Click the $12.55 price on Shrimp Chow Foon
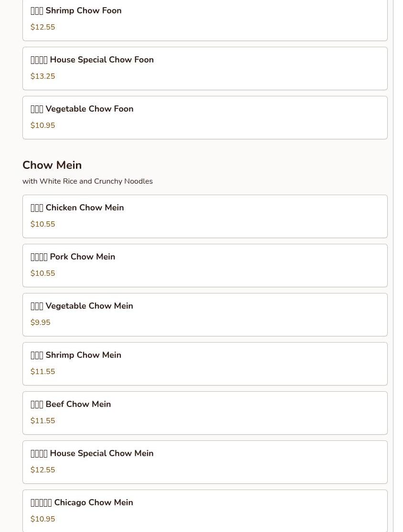This screenshot has width=403, height=532. pyautogui.click(x=43, y=27)
